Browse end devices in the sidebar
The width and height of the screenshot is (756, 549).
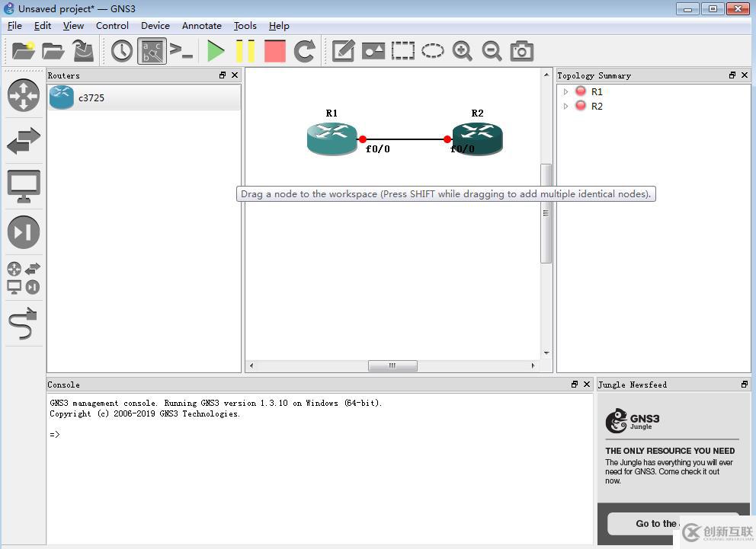(23, 186)
